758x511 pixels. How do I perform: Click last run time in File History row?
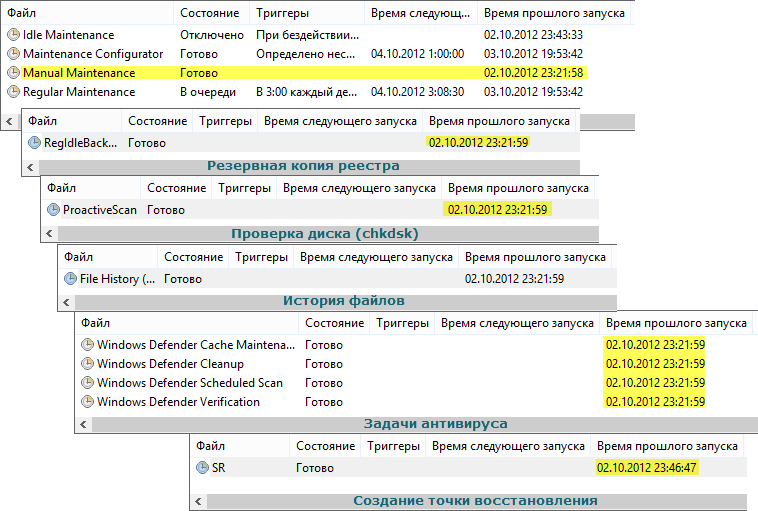point(514,279)
